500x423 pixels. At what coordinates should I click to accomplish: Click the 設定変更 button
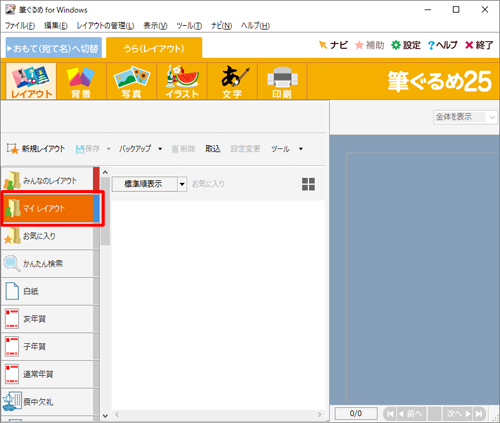click(246, 149)
